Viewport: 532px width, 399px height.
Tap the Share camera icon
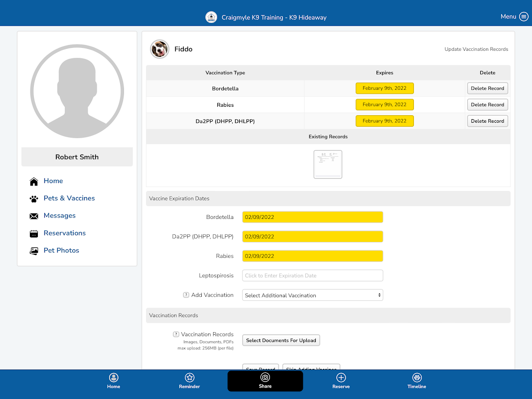tap(265, 377)
